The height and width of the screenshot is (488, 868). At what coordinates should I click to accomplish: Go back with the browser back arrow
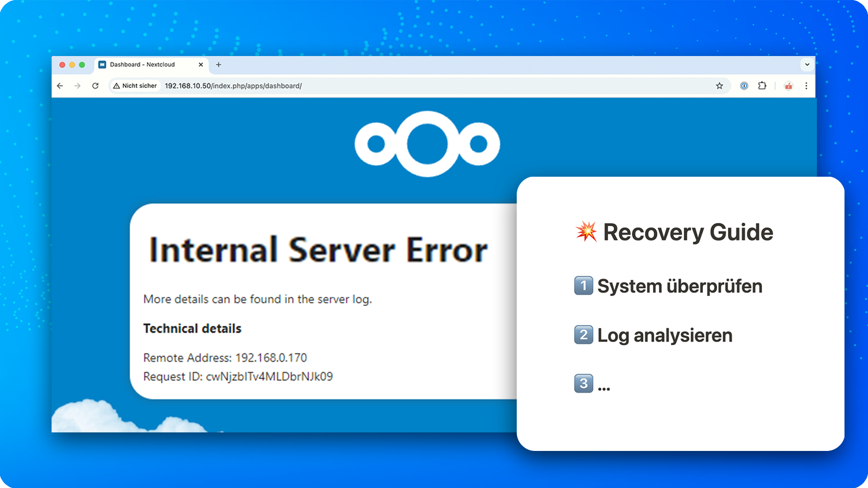[60, 86]
